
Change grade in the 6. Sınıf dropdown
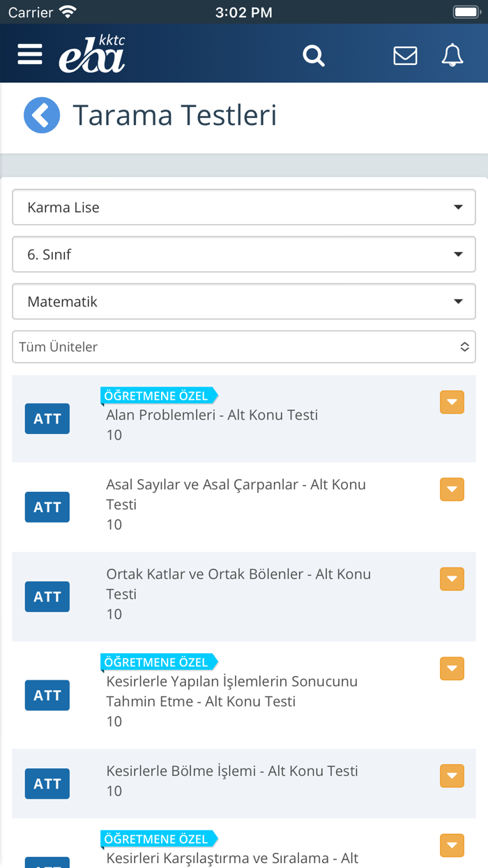coord(244,254)
